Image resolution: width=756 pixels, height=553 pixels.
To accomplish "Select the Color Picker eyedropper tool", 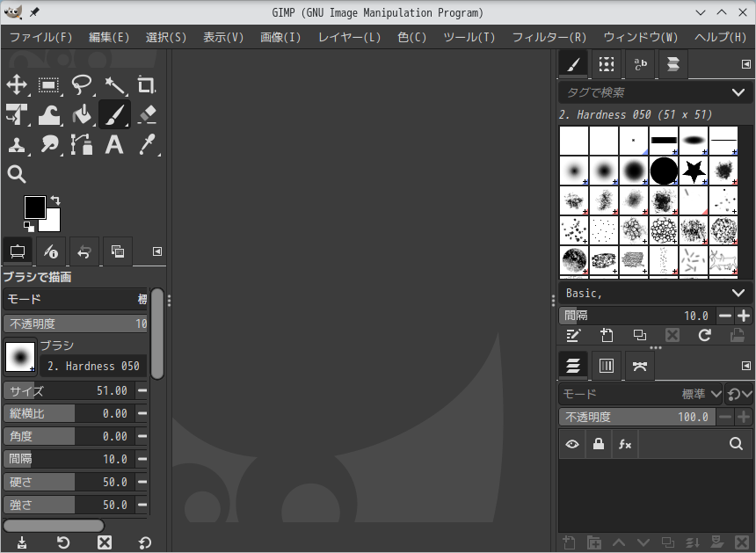I will (146, 144).
